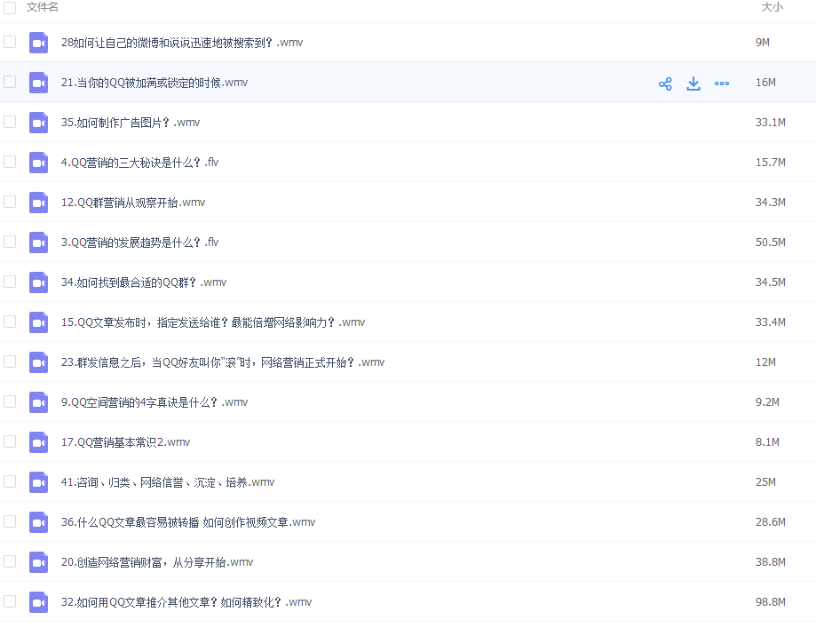Open file name 9.QQ空间营销的4字真诀是什么？.wmv
816x644 pixels.
(x=154, y=402)
